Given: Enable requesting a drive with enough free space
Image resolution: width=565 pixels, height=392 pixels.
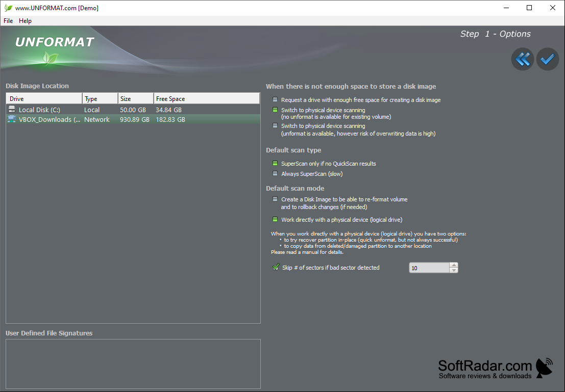Looking at the screenshot, I should [x=275, y=100].
